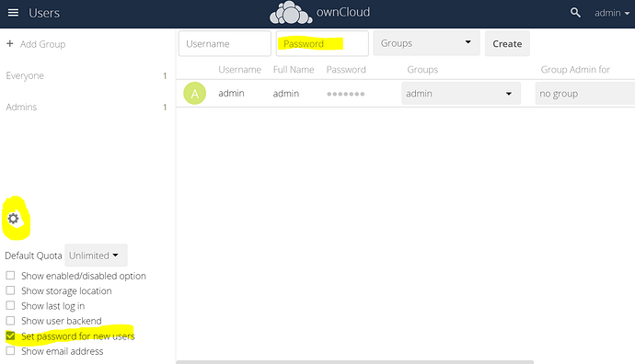This screenshot has width=635, height=364.
Task: Open the no group admin dropdown
Action: tap(584, 94)
